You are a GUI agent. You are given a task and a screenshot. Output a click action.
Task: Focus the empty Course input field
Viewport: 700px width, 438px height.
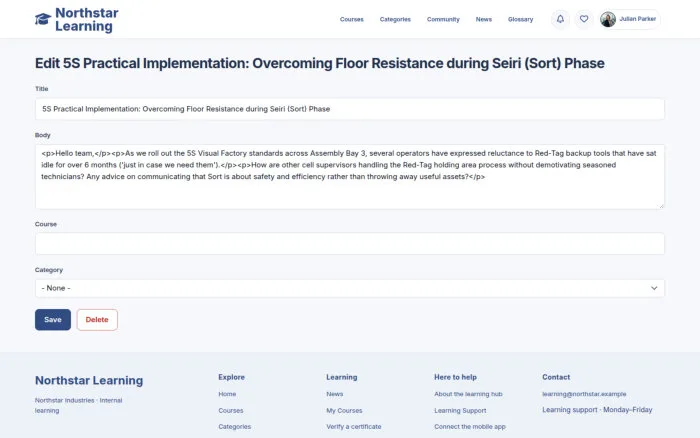click(350, 244)
